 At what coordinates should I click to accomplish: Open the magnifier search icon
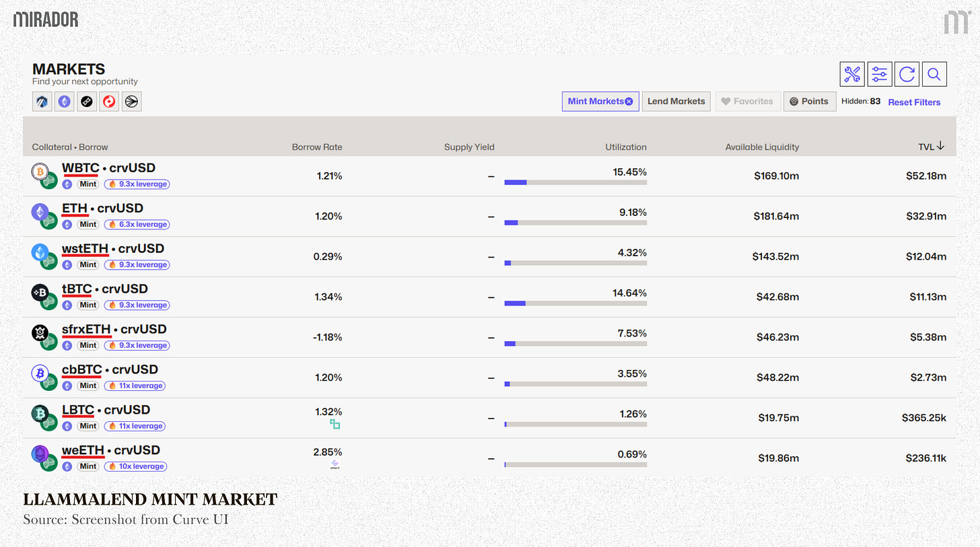(x=934, y=74)
